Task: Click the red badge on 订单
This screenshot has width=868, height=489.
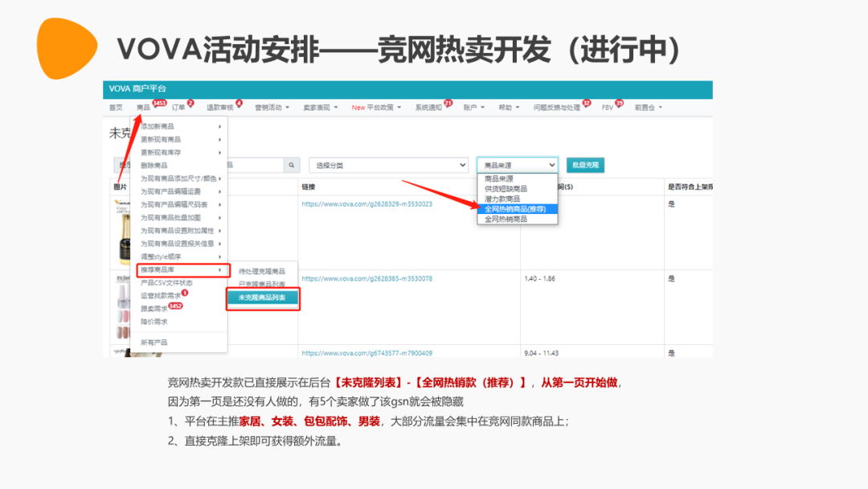Action: (x=190, y=103)
